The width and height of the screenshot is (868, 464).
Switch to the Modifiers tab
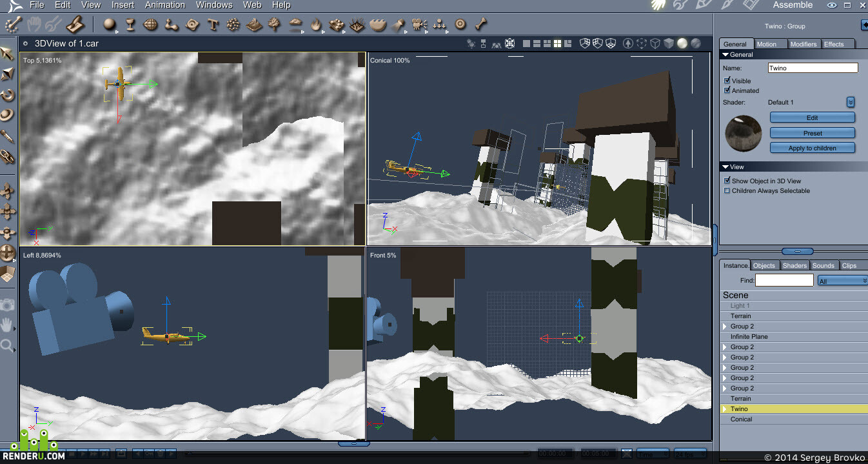(x=804, y=44)
